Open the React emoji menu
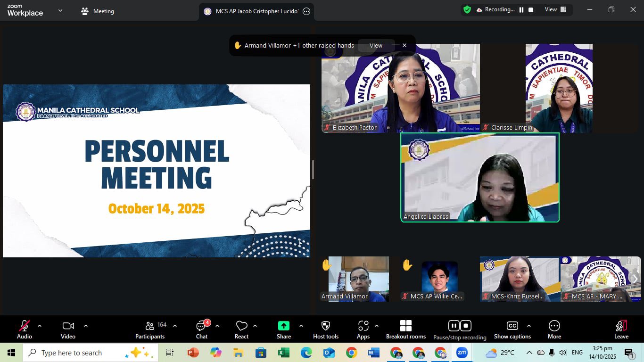Viewport: 644px width, 362px height. (241, 329)
